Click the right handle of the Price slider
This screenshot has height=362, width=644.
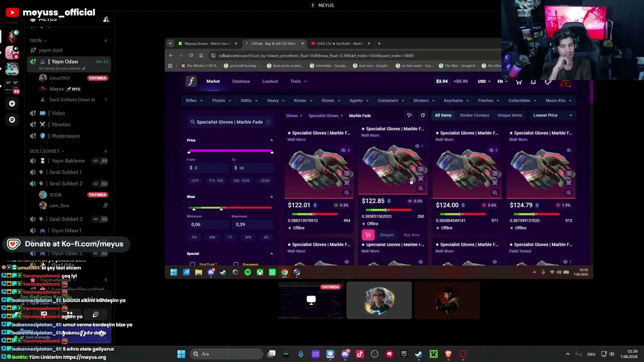pyautogui.click(x=272, y=152)
